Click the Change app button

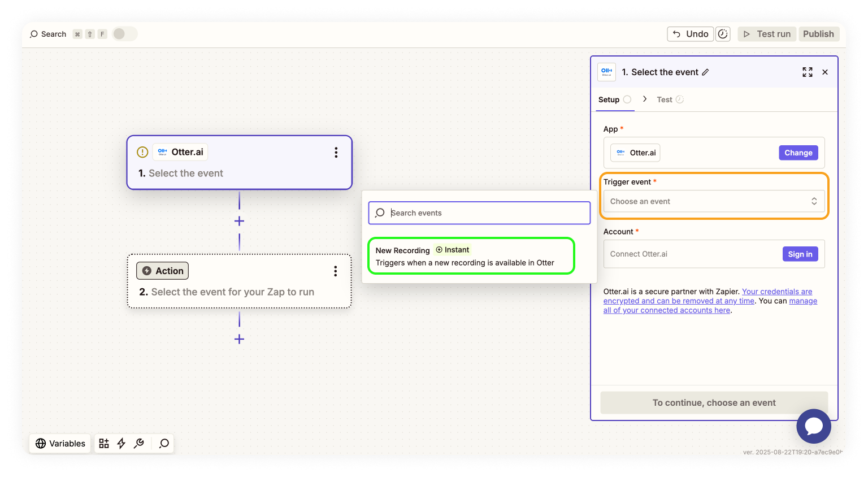(798, 153)
